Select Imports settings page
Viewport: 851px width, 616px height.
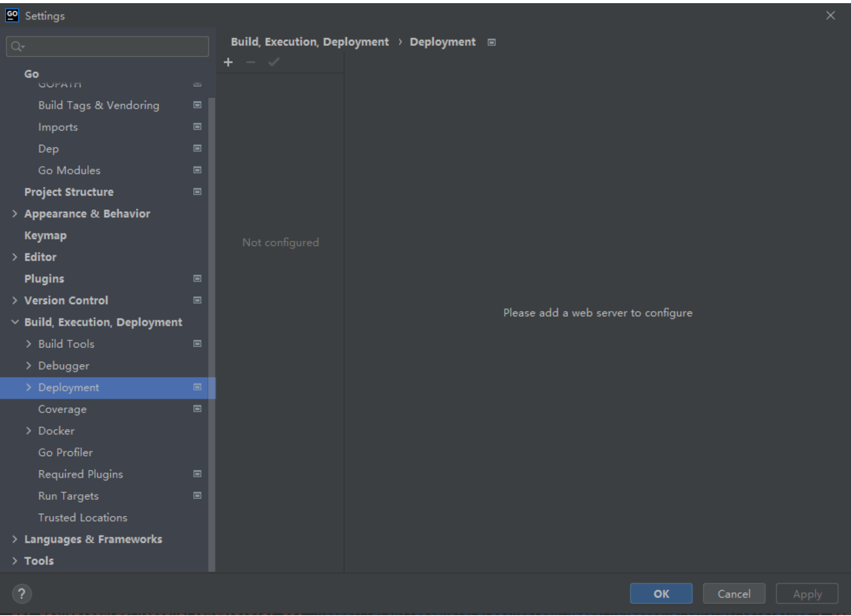tap(58, 127)
